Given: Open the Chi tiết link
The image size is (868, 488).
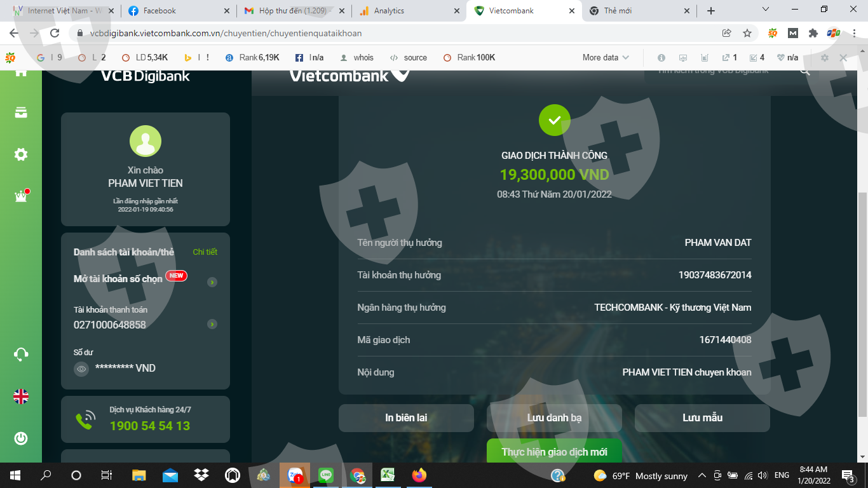Looking at the screenshot, I should (x=205, y=252).
